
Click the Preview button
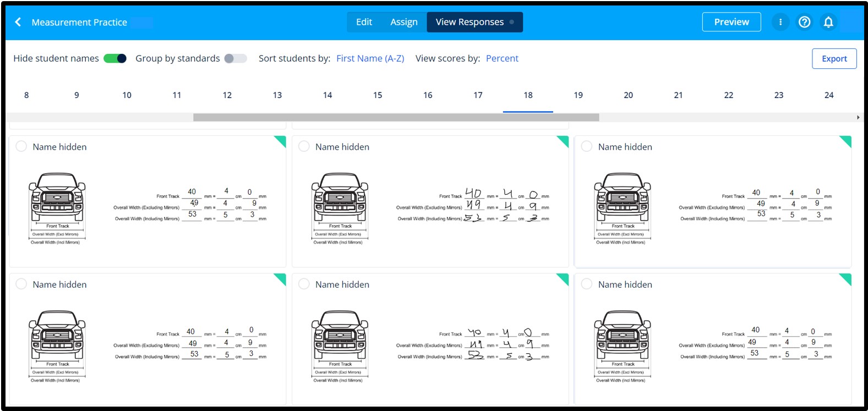pyautogui.click(x=731, y=22)
